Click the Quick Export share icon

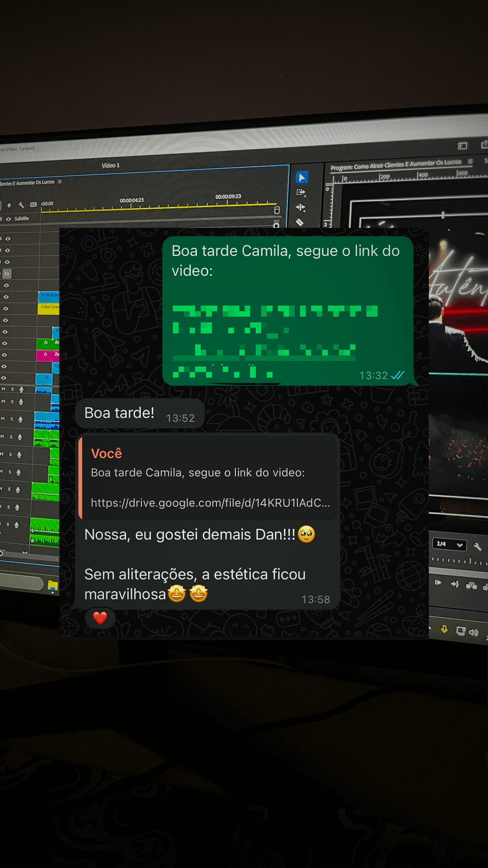pyautogui.click(x=484, y=144)
